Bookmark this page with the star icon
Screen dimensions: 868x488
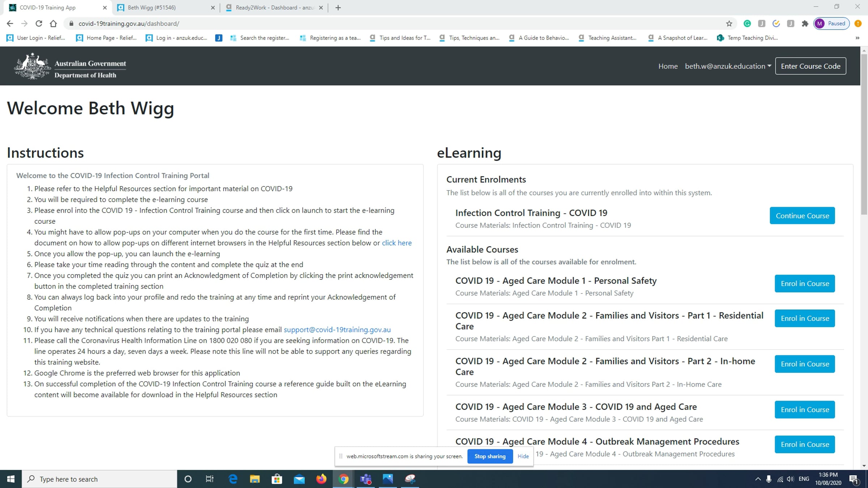click(x=729, y=23)
